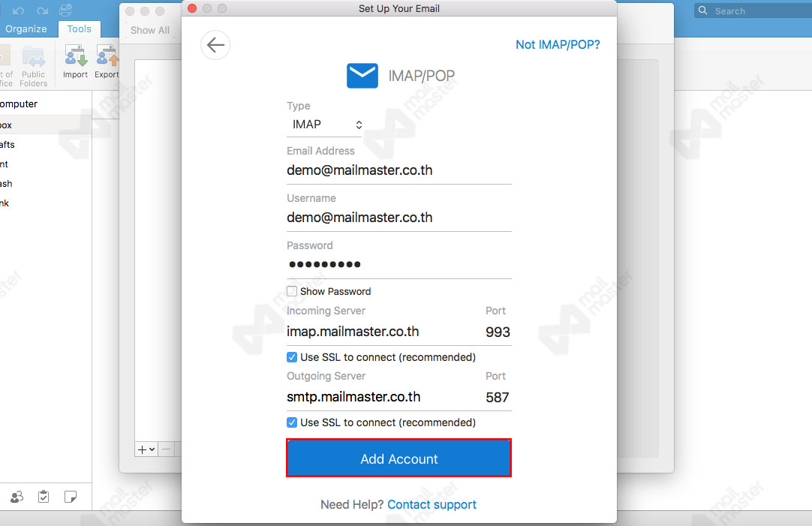Viewport: 812px width, 526px height.
Task: Open the add-account dropdown arrow
Action: tap(150, 449)
